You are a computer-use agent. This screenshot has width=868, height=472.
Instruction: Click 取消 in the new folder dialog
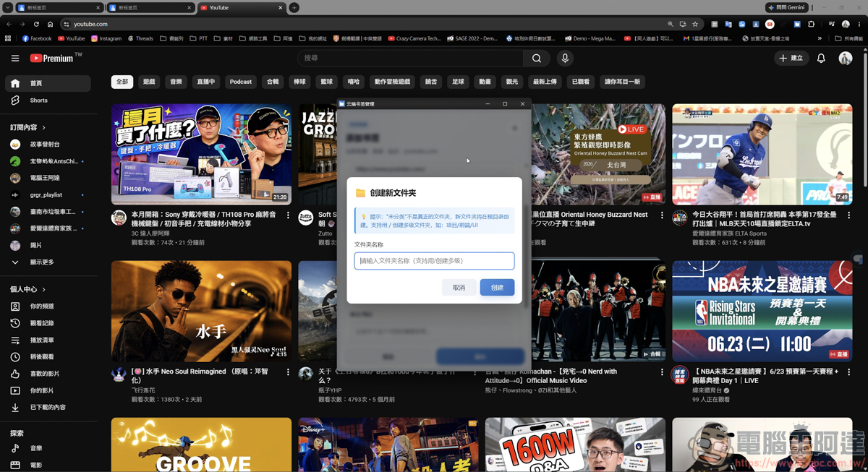click(x=459, y=288)
